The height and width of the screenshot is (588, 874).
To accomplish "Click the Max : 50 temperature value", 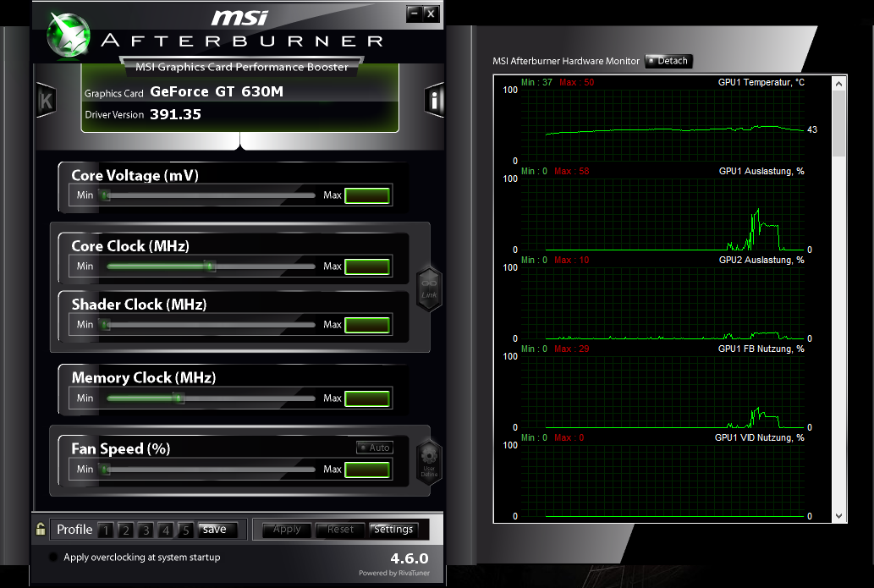I will [577, 82].
